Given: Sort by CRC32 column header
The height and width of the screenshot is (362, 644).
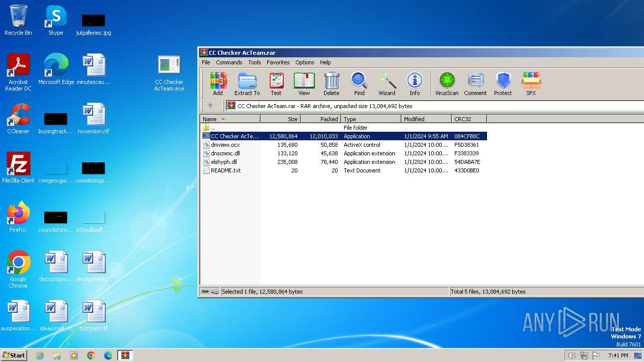Looking at the screenshot, I should coord(469,119).
